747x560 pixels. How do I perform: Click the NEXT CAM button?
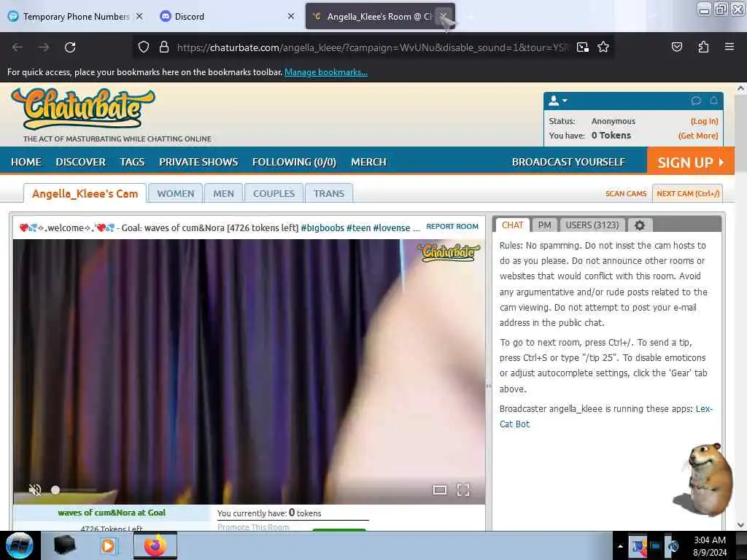pyautogui.click(x=688, y=193)
